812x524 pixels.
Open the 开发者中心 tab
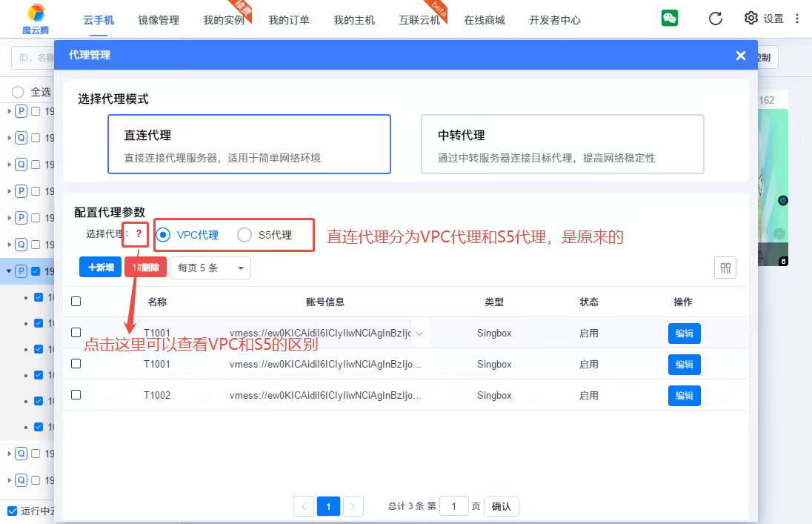[x=555, y=20]
